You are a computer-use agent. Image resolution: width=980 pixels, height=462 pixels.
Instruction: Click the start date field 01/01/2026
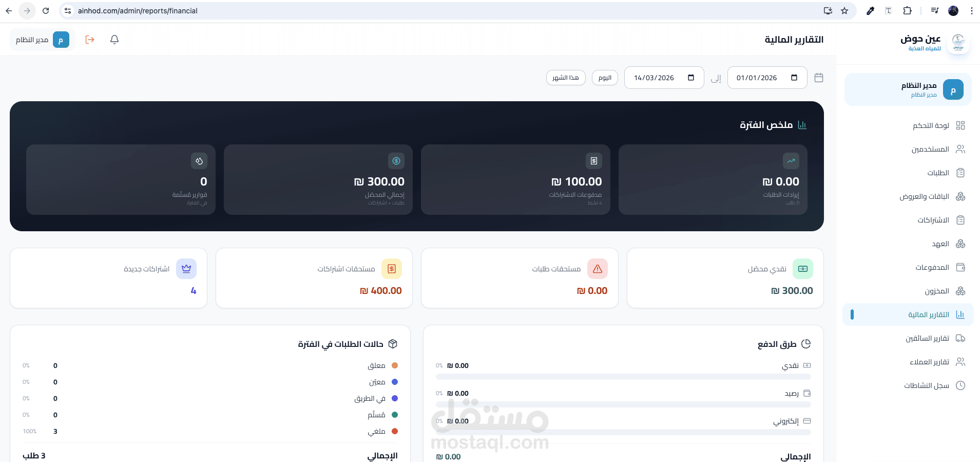coord(767,78)
